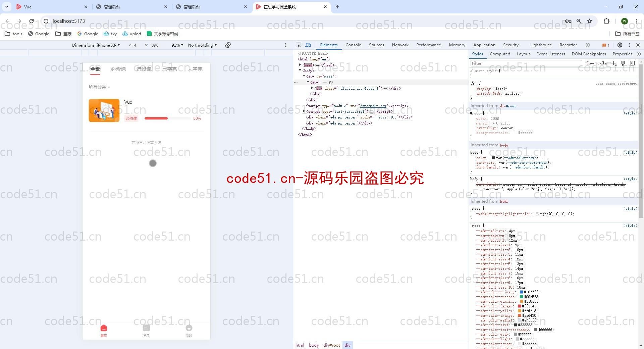Toggle the device toolbar icon

pyautogui.click(x=308, y=45)
